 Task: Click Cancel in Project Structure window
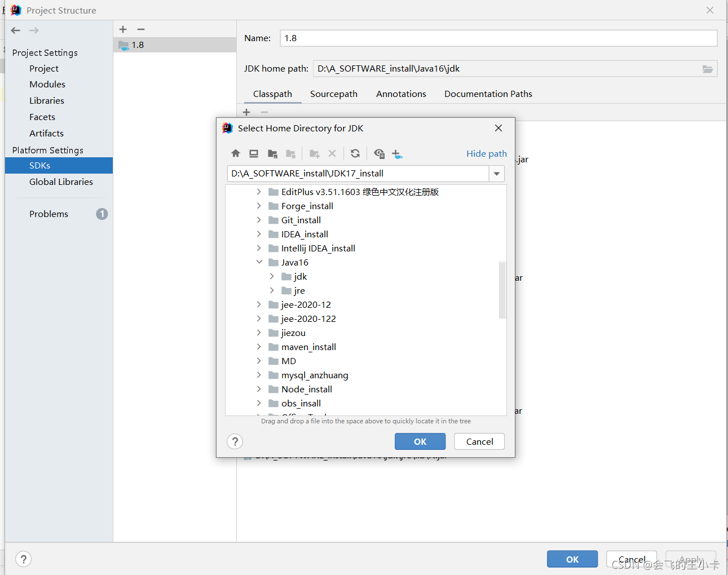tap(632, 559)
